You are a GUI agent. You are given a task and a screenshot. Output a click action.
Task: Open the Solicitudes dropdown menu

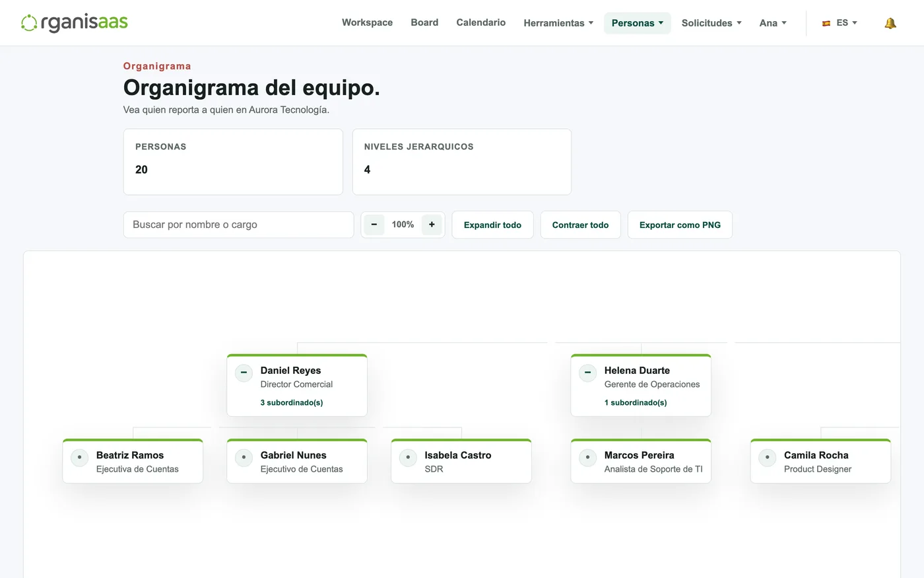[x=711, y=23]
